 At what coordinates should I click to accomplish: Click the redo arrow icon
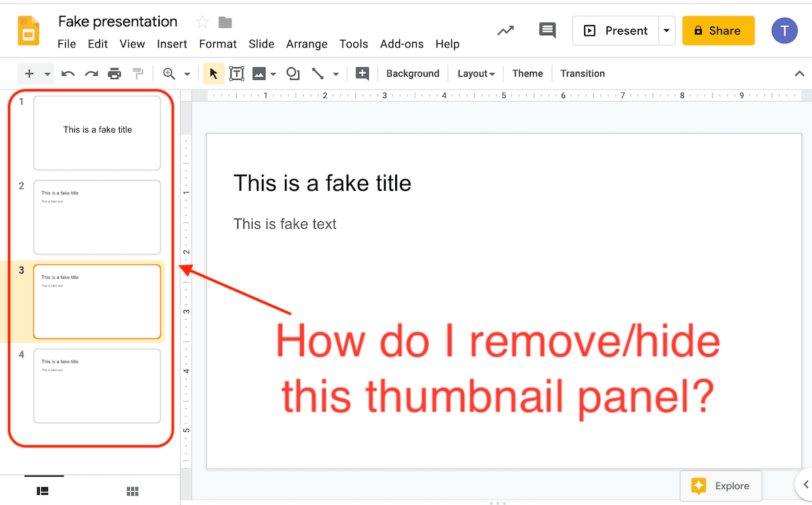(x=91, y=74)
